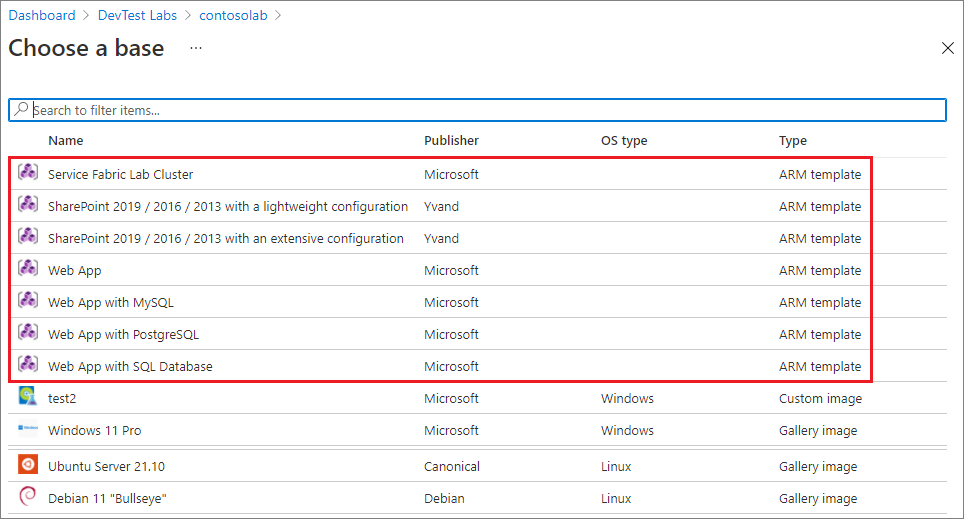This screenshot has width=964, height=519.
Task: Click Windows OS type in Windows 11 Pro row
Action: click(628, 430)
